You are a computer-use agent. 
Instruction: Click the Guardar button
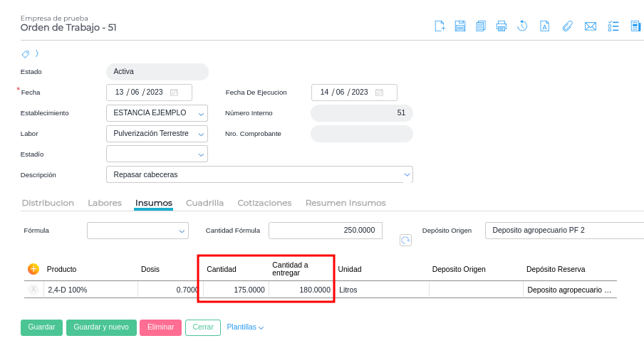pos(41,327)
